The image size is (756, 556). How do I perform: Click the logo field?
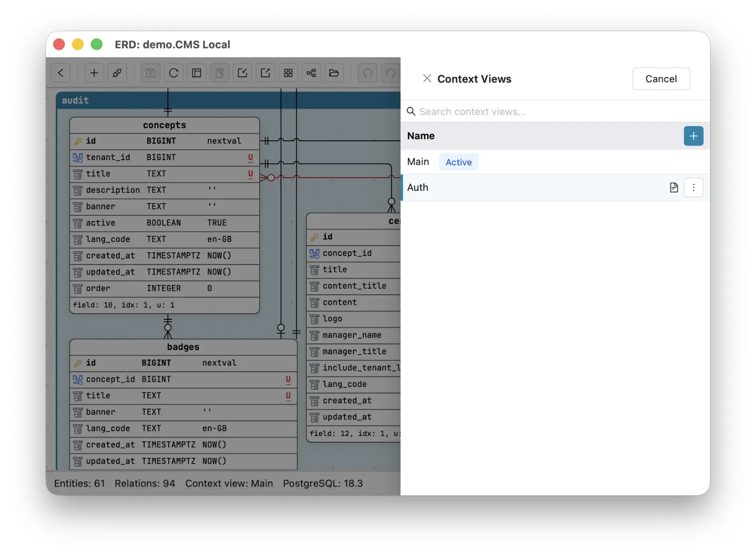click(354, 319)
